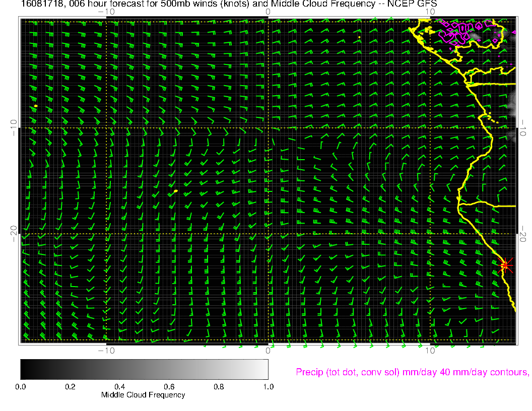Click the 0.4 tick label under colorbar
Screen dimensions: 532x411
(x=119, y=387)
